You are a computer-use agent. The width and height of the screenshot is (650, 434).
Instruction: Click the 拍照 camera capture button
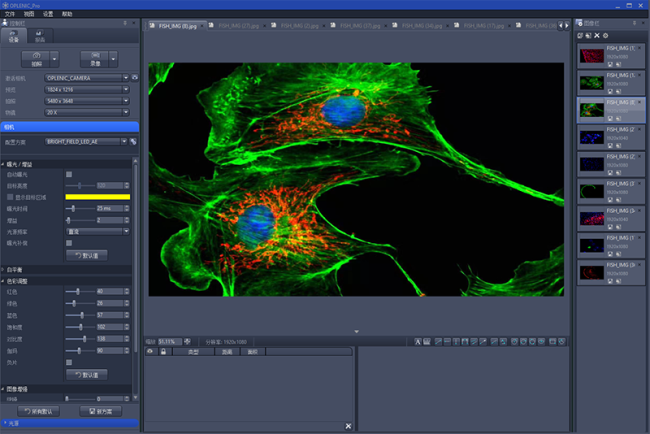click(x=36, y=59)
